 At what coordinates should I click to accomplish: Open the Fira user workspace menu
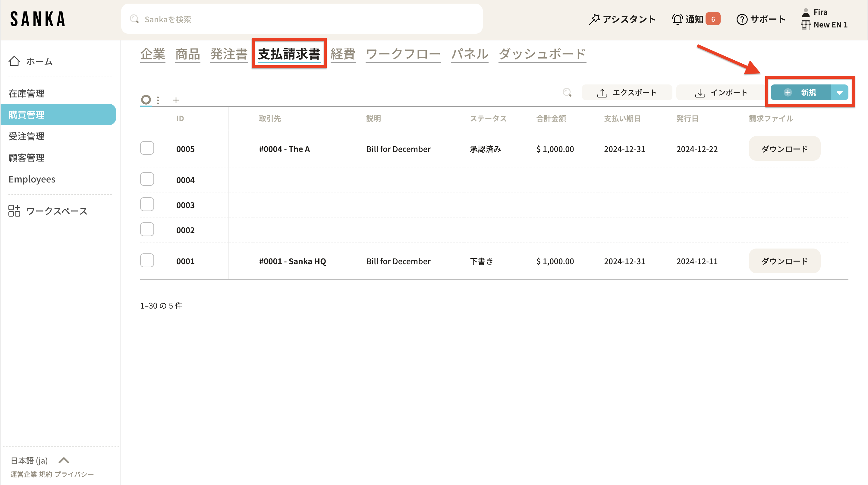[x=825, y=19]
